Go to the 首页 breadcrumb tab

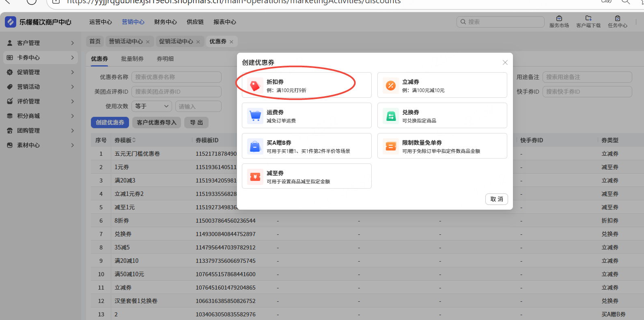(x=95, y=41)
